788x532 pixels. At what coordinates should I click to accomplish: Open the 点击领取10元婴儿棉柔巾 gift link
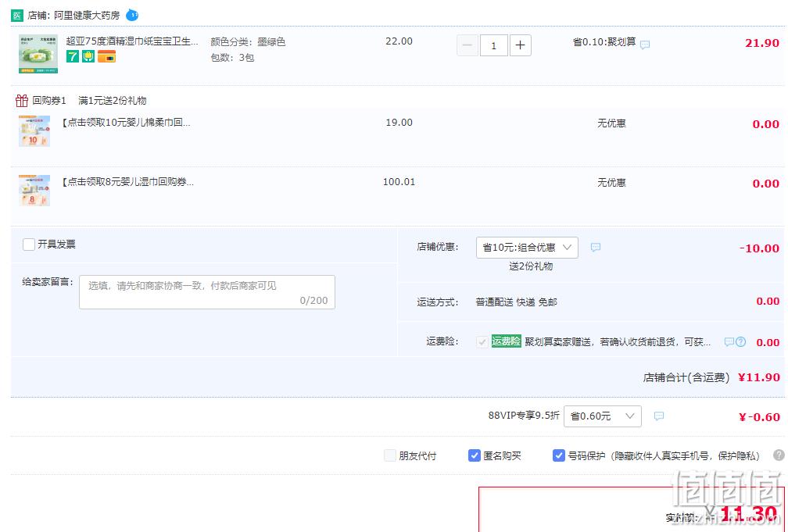126,123
